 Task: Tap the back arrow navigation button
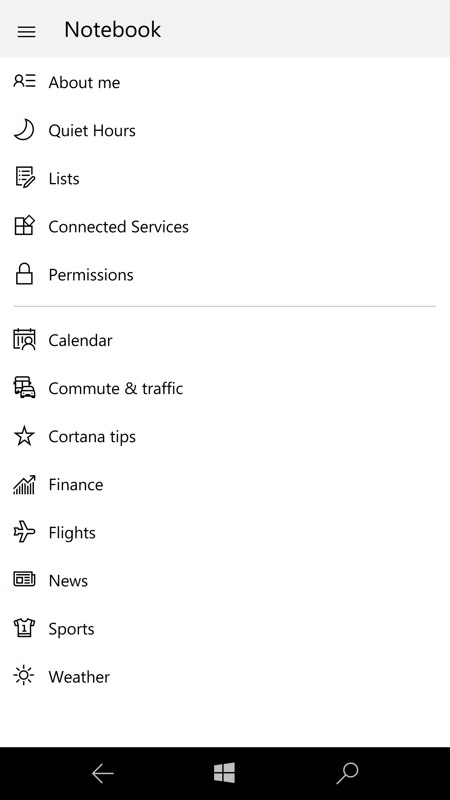(x=103, y=773)
